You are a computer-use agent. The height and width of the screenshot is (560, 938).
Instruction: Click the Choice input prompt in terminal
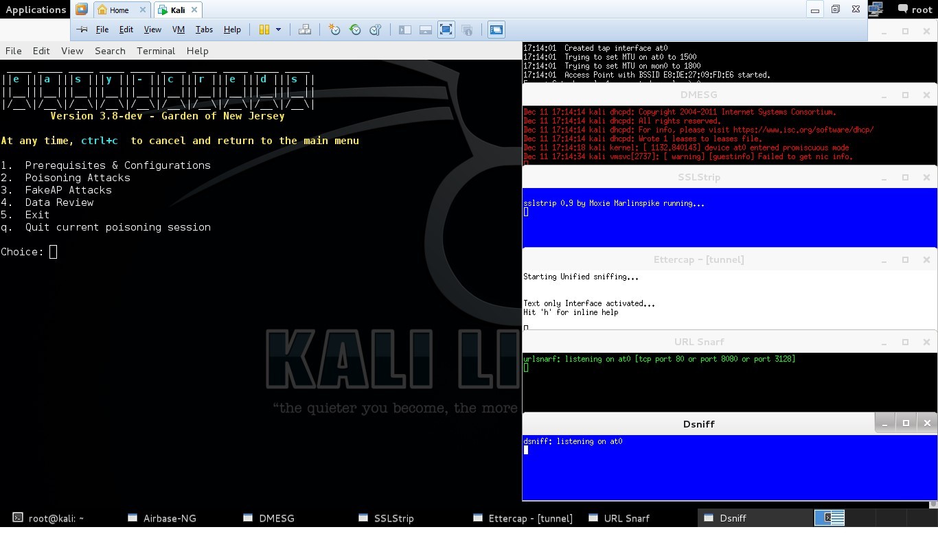coord(53,252)
